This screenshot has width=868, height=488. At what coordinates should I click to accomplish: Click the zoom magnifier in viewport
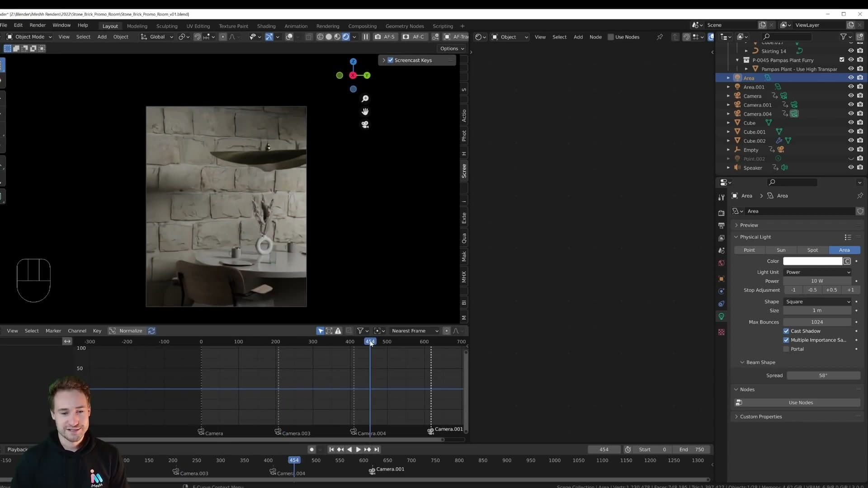[x=365, y=99]
